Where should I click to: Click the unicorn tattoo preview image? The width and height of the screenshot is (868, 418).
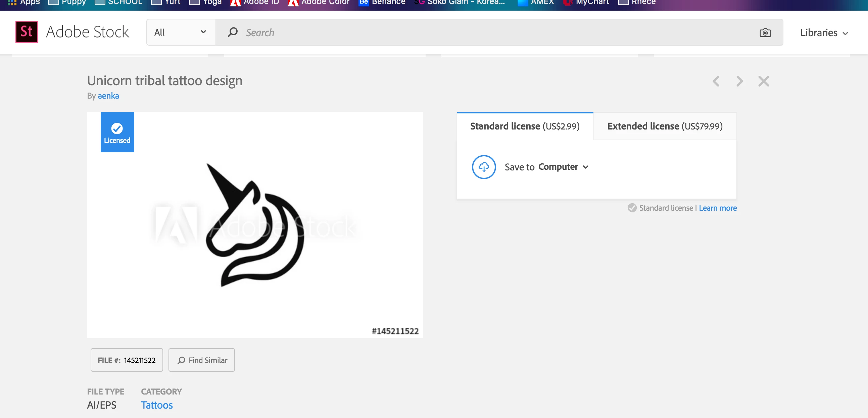click(x=255, y=225)
